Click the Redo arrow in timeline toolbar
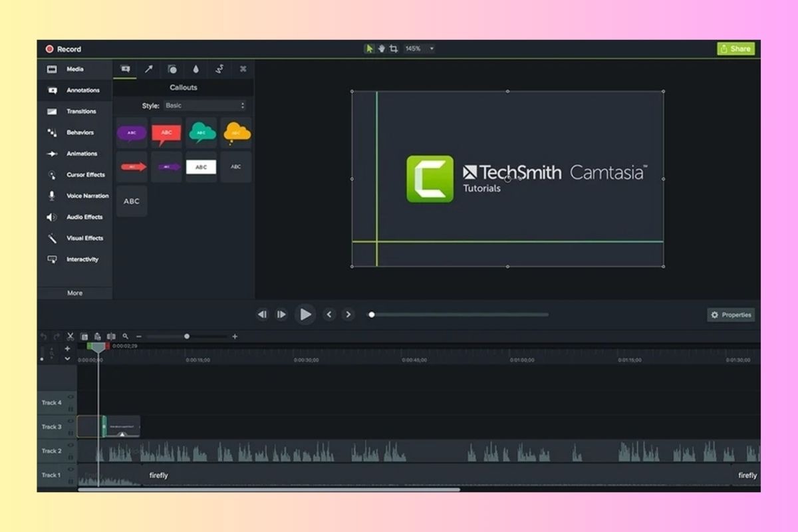798x532 pixels. tap(57, 336)
